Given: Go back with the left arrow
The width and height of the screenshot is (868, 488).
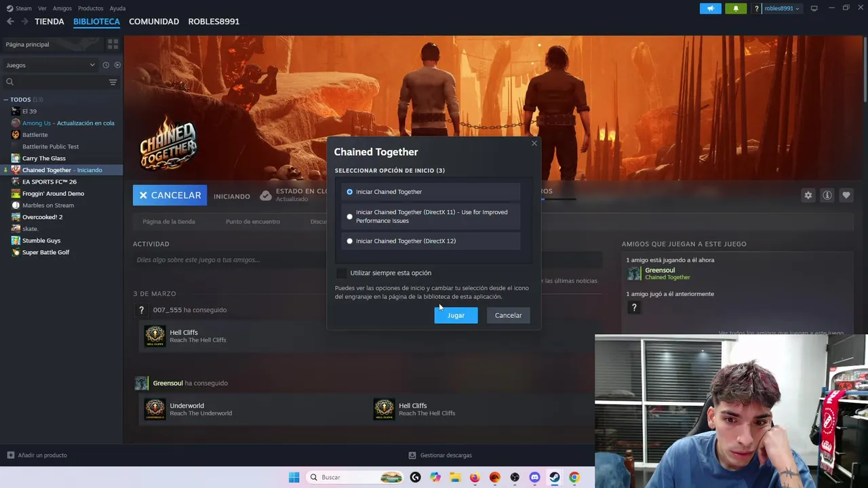Looking at the screenshot, I should pos(10,22).
